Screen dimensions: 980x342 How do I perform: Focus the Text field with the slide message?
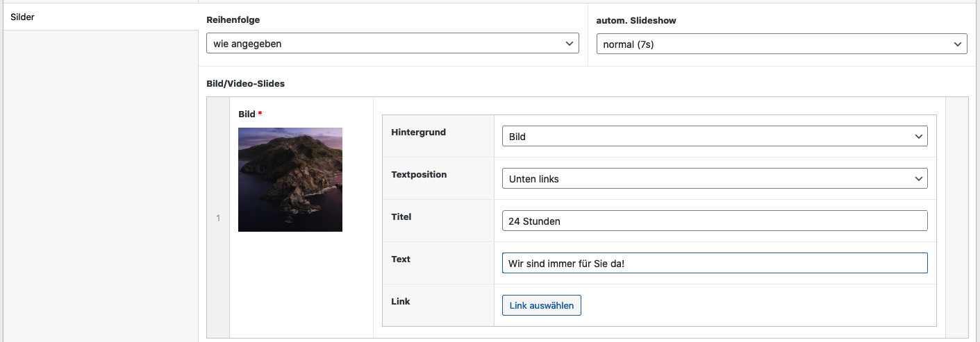pos(714,264)
